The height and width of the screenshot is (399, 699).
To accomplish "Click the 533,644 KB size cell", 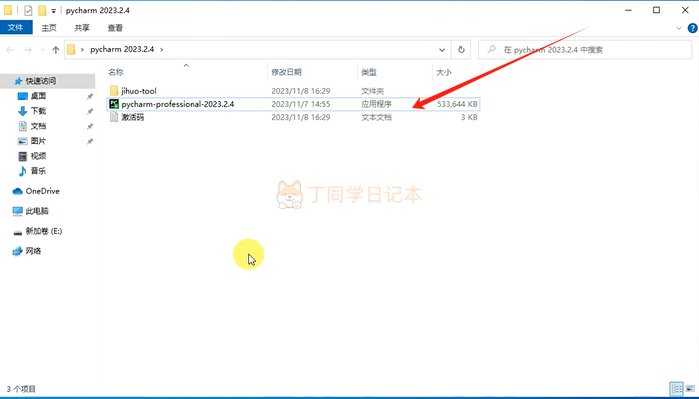I will point(457,104).
